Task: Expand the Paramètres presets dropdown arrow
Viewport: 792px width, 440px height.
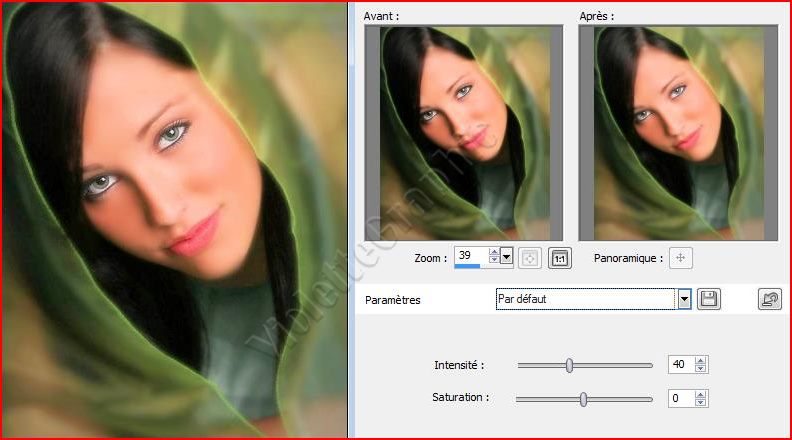Action: pyautogui.click(x=685, y=299)
